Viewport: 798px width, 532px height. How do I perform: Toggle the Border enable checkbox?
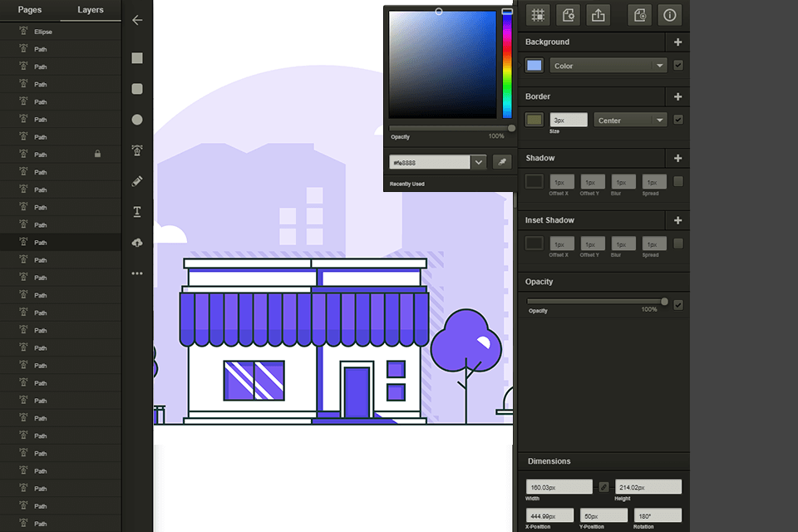pyautogui.click(x=678, y=120)
